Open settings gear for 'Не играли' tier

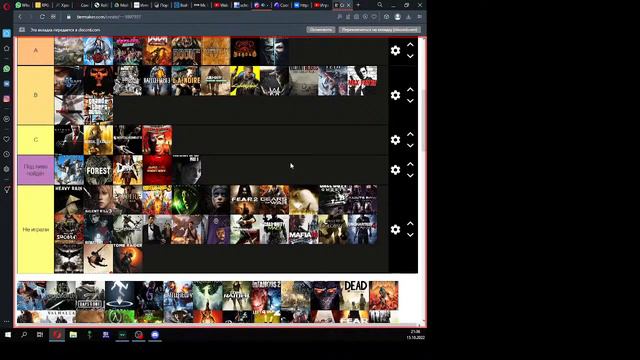395,229
